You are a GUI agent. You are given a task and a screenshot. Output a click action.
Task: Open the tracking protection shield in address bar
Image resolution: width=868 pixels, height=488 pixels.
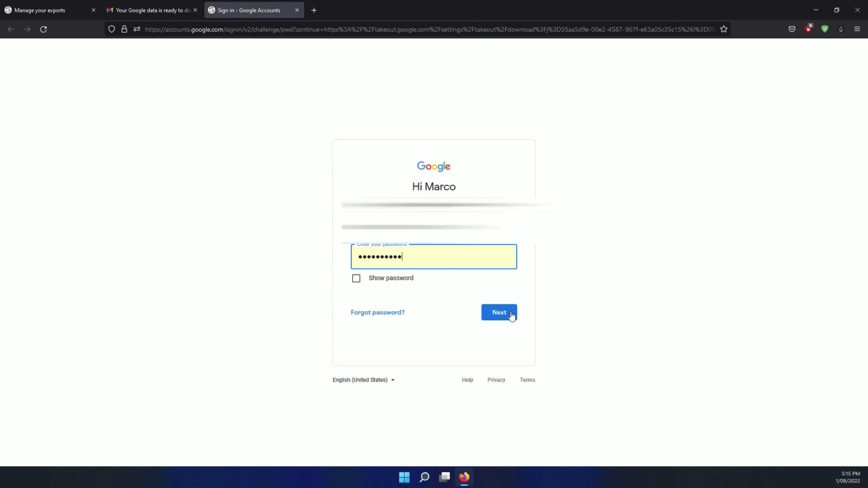(x=111, y=29)
